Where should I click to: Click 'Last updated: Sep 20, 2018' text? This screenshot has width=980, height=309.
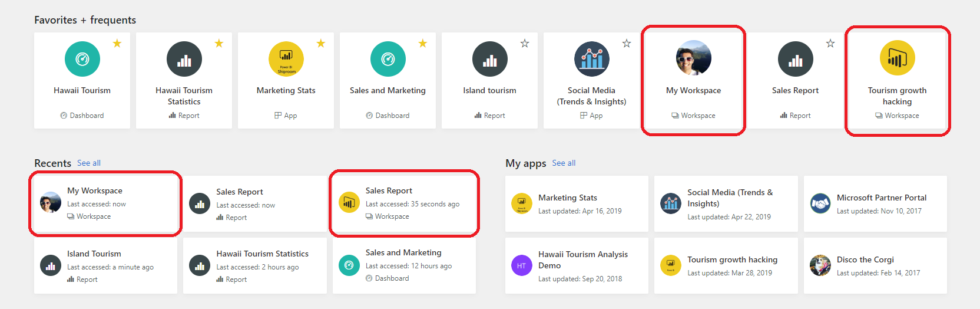click(x=580, y=279)
